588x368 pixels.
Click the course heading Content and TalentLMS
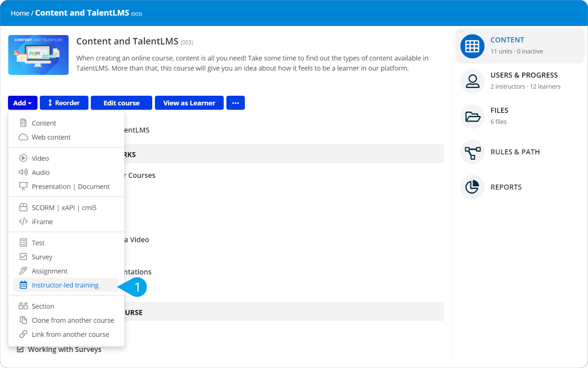point(127,41)
